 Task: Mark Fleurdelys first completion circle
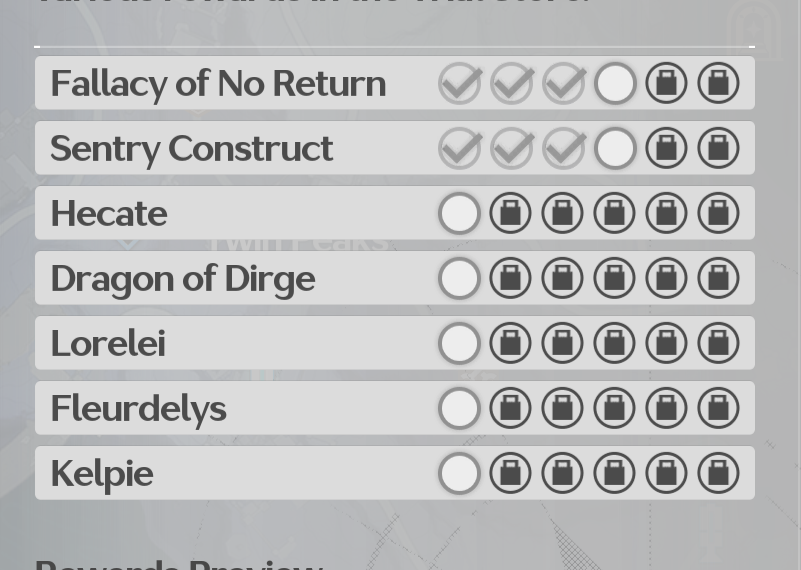coord(459,408)
